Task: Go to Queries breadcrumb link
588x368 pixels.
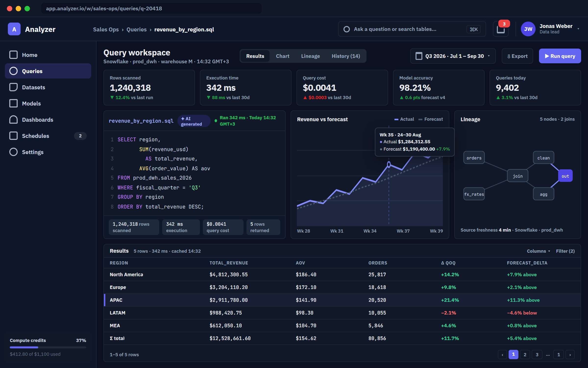Action: tap(136, 29)
